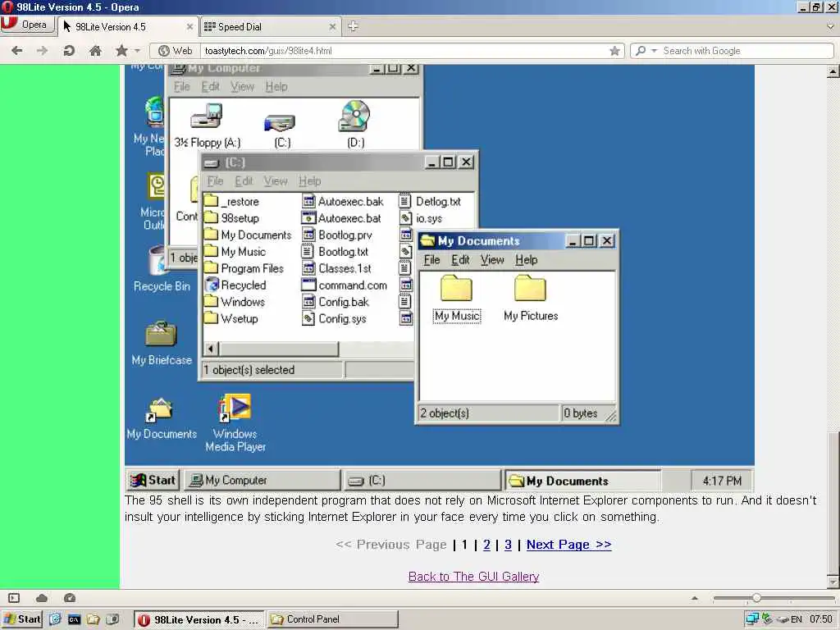Open the Opera main menu button

pyautogui.click(x=28, y=25)
